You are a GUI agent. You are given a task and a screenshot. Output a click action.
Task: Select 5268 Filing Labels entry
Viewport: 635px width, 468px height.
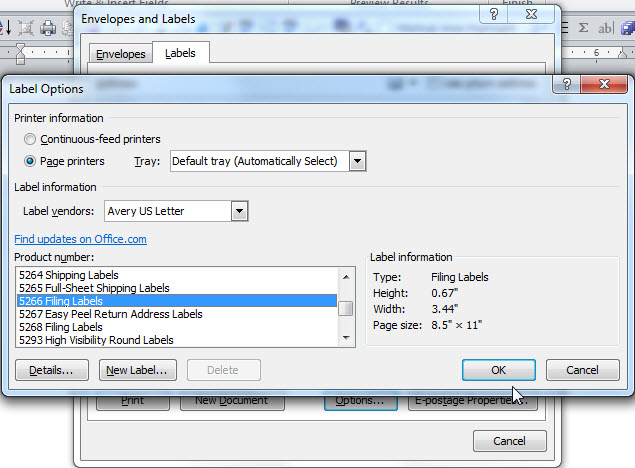pos(177,327)
